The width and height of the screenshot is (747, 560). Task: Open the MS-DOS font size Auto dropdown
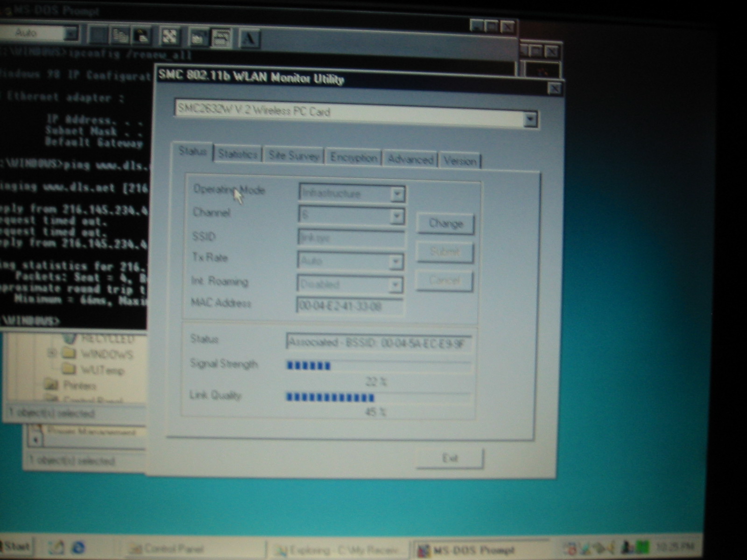pos(70,33)
